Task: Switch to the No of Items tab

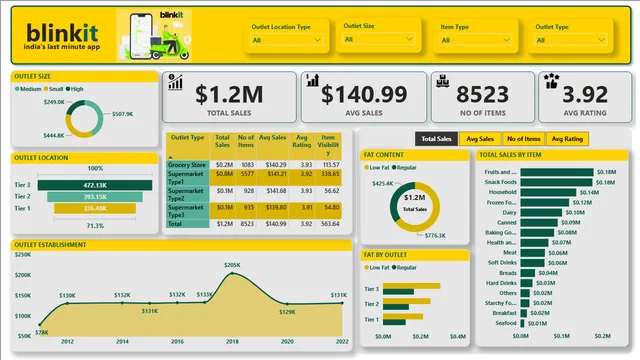Action: tap(524, 139)
